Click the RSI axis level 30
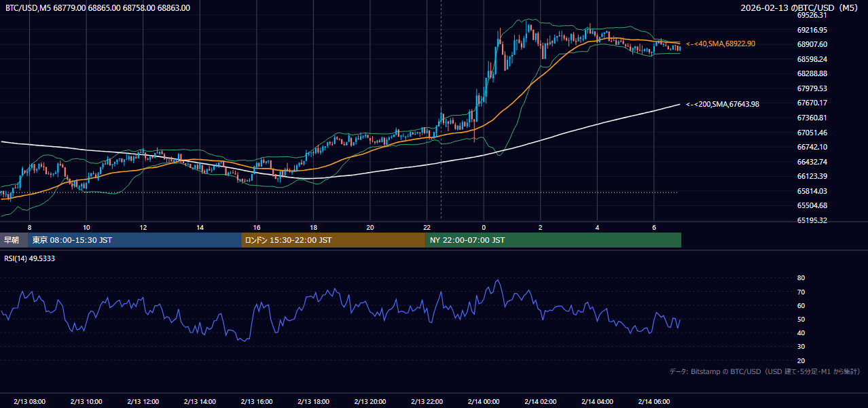Screen dimensions: 868x408 point(801,347)
